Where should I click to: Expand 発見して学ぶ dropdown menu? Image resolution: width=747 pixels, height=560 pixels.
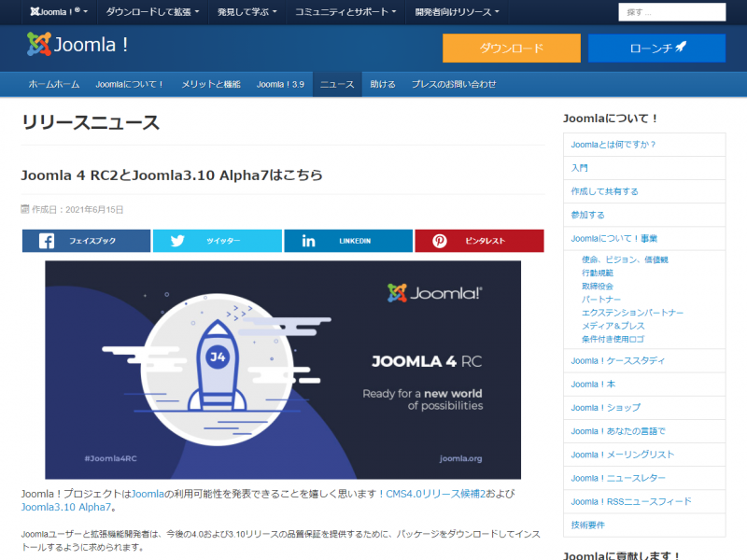247,12
